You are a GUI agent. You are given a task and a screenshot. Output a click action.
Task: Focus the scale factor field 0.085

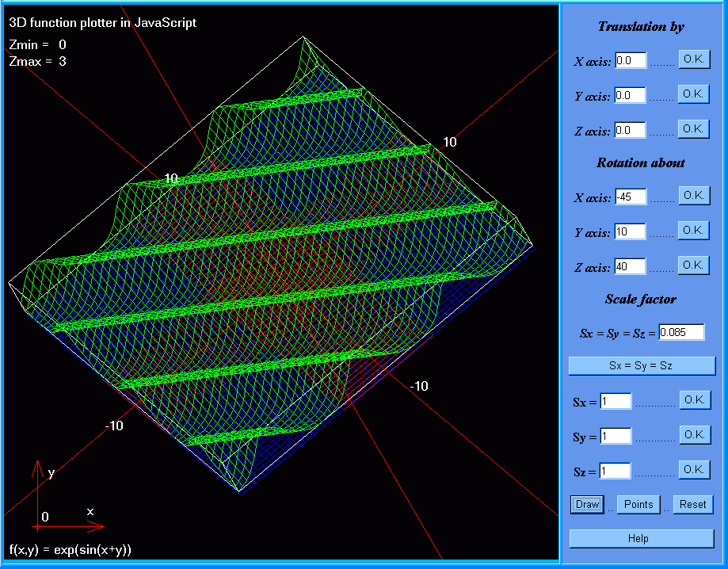pyautogui.click(x=681, y=332)
